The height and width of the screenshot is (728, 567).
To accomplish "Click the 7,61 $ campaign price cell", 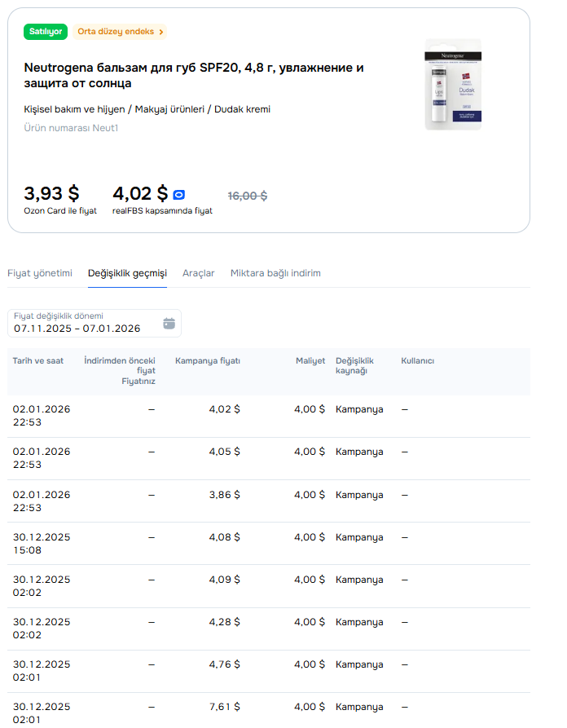I will pos(224,707).
